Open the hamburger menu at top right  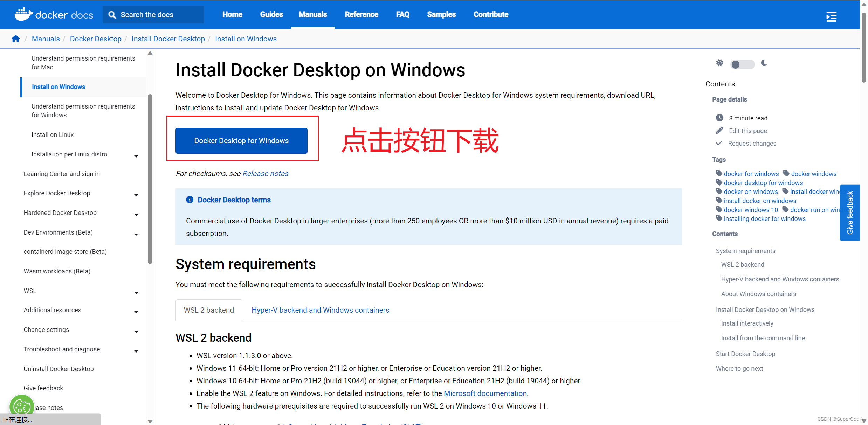[x=832, y=16]
